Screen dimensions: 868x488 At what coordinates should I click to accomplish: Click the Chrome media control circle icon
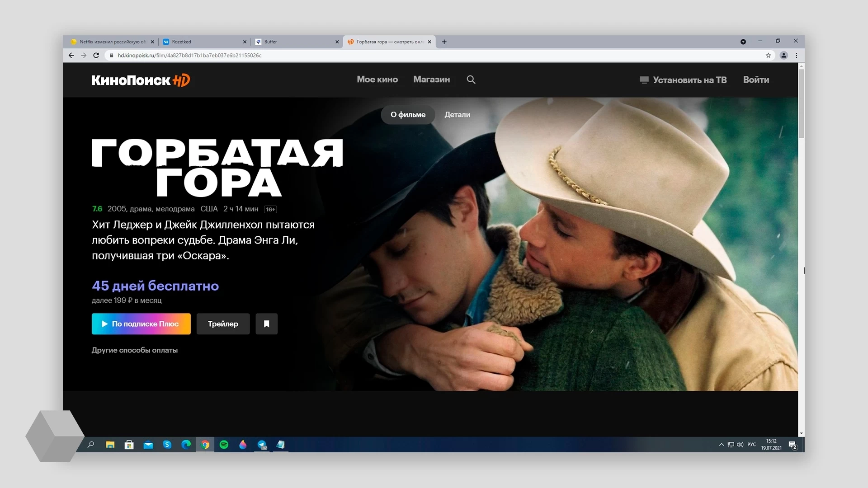(743, 42)
